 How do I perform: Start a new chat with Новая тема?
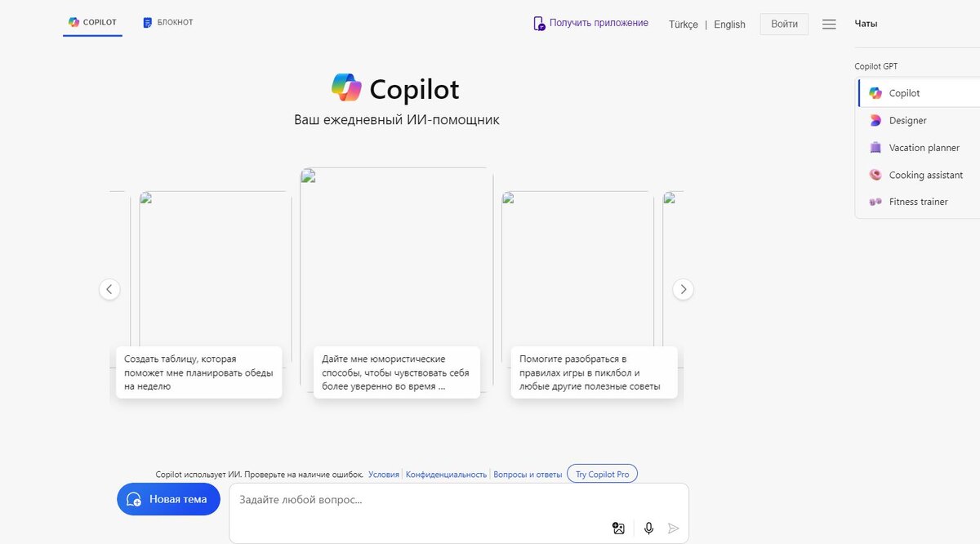click(x=168, y=499)
